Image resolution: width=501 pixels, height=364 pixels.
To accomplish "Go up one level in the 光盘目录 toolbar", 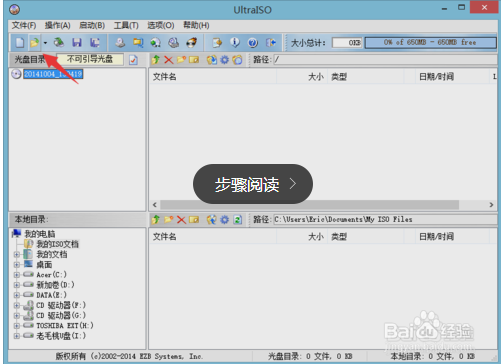I will [156, 60].
